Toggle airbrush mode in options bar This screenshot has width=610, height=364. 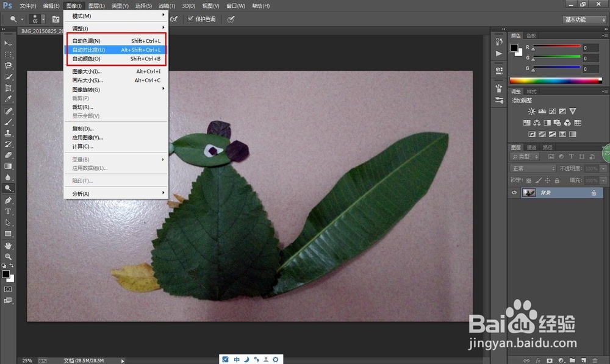point(173,19)
